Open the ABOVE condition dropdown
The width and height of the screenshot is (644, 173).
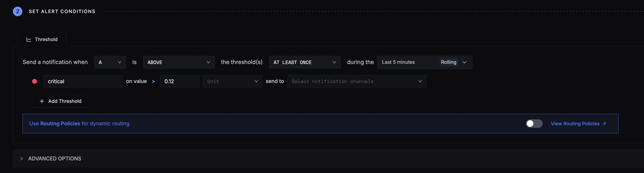pos(179,62)
